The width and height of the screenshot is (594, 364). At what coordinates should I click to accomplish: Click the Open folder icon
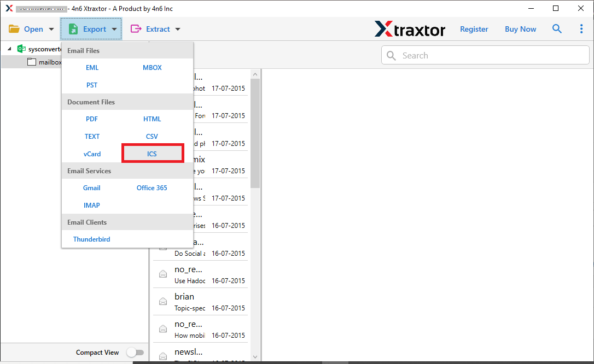[x=14, y=29]
